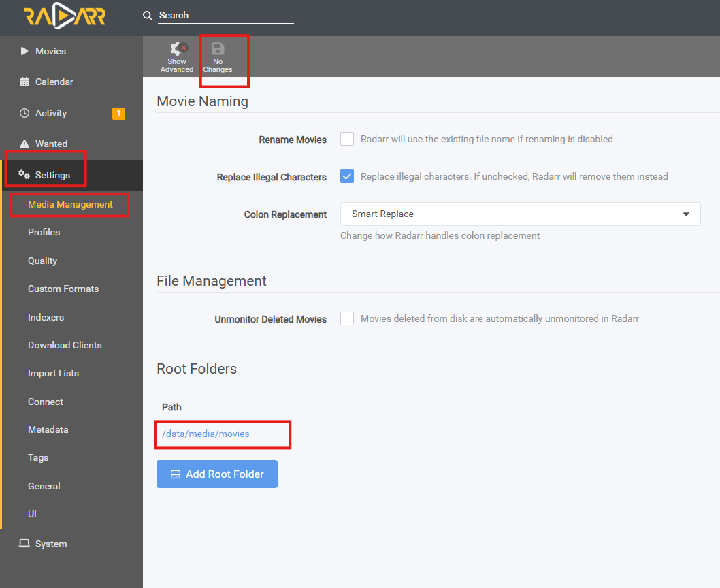Open Activity via the clock icon

(24, 113)
